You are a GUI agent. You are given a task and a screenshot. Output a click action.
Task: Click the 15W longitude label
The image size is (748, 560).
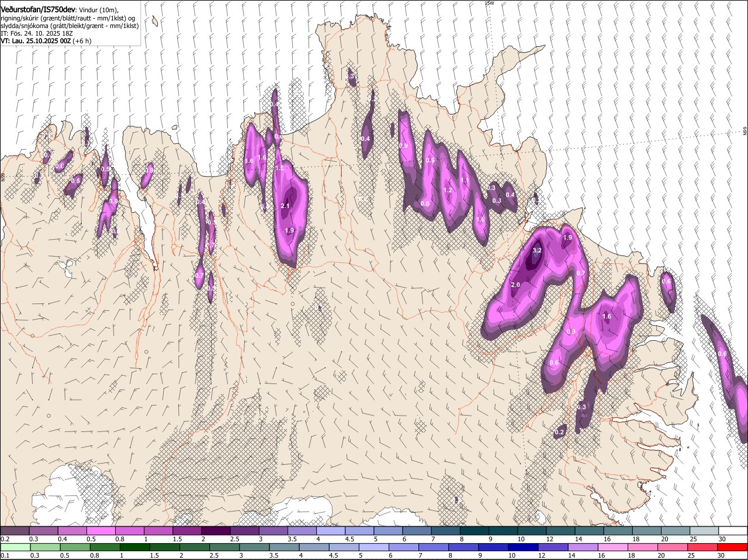click(490, 3)
